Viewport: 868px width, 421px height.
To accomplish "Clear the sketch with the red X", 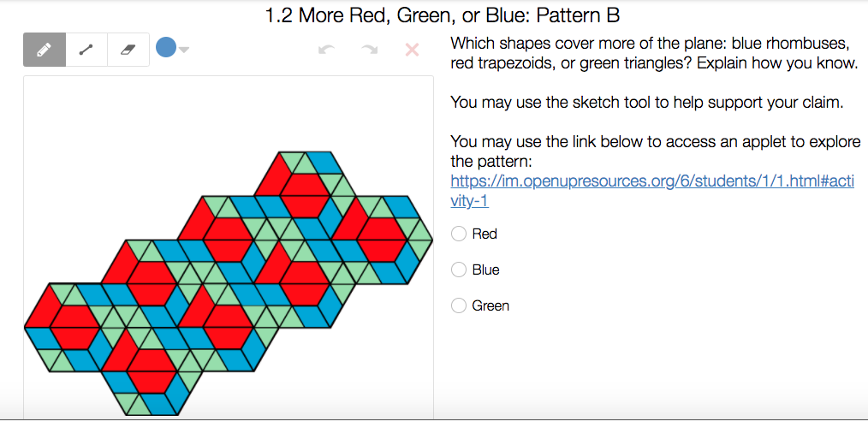I will pyautogui.click(x=412, y=50).
